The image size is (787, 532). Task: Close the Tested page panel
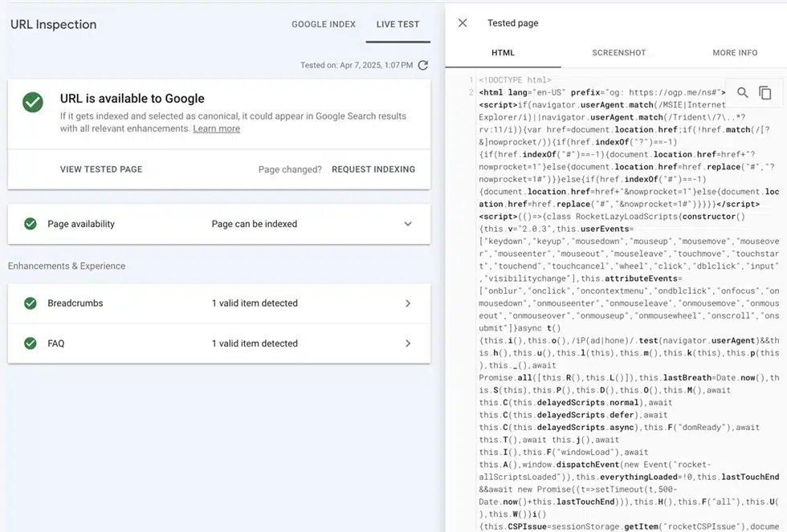[x=463, y=23]
